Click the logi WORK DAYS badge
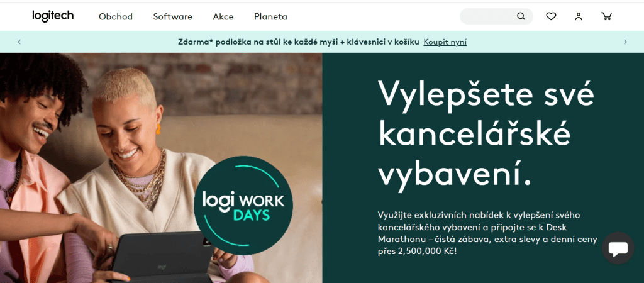This screenshot has width=644, height=283. [243, 206]
